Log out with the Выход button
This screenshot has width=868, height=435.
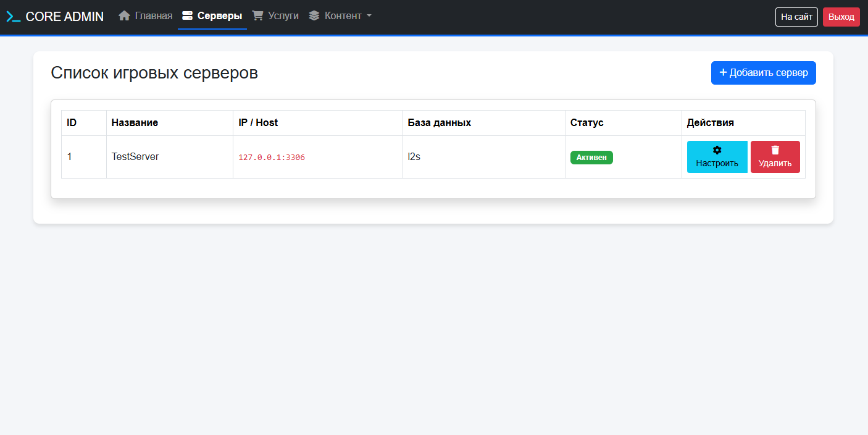point(841,17)
